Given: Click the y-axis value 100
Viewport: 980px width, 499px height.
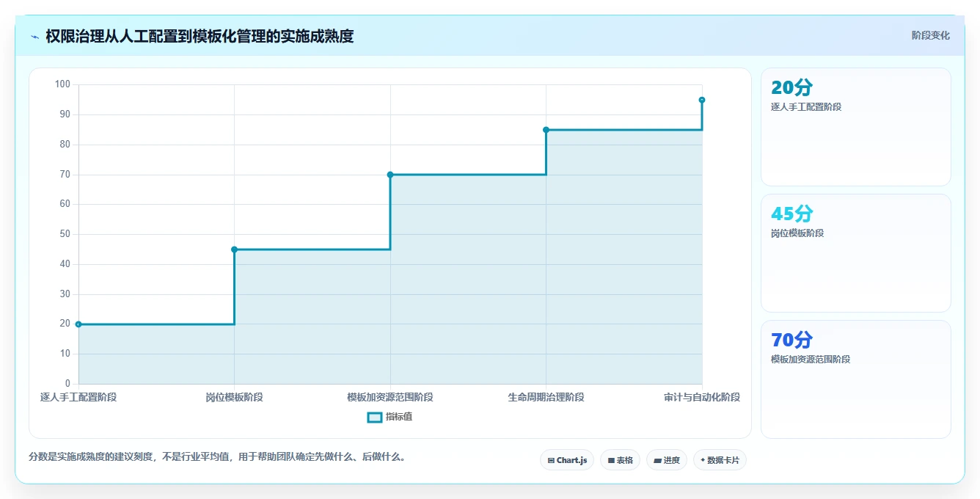Looking at the screenshot, I should coord(62,84).
